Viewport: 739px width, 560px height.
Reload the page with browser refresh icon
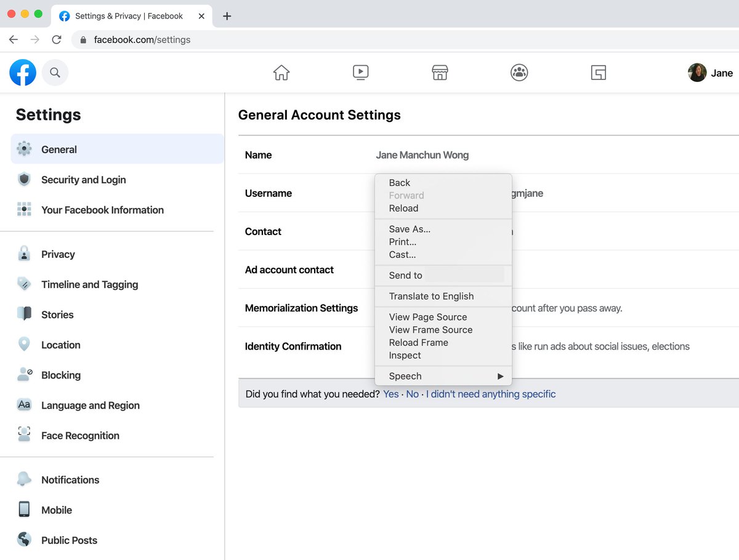(57, 39)
